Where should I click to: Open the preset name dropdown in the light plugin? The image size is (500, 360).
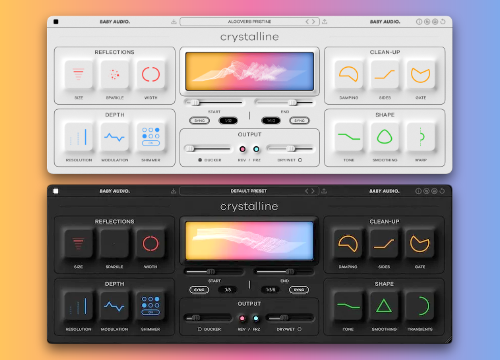[x=249, y=22]
